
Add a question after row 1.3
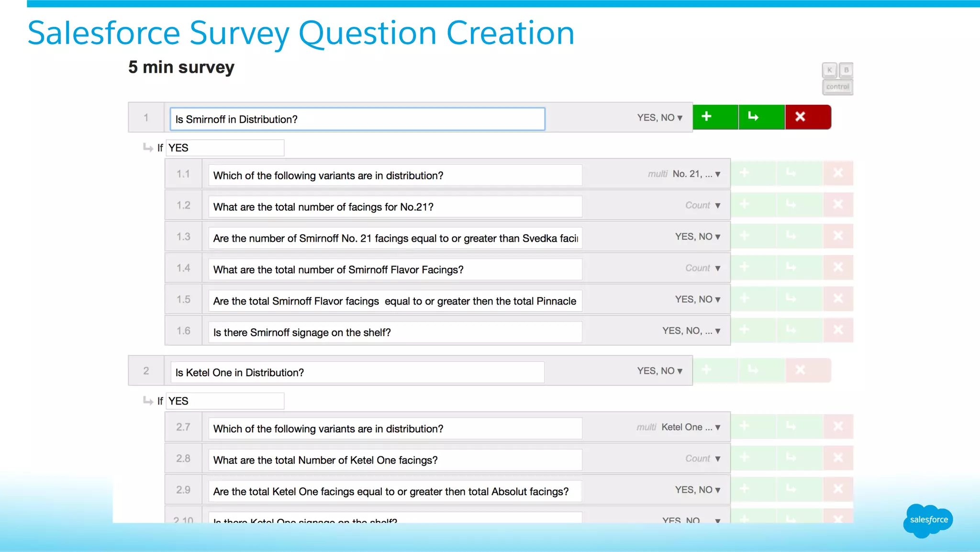(x=754, y=236)
